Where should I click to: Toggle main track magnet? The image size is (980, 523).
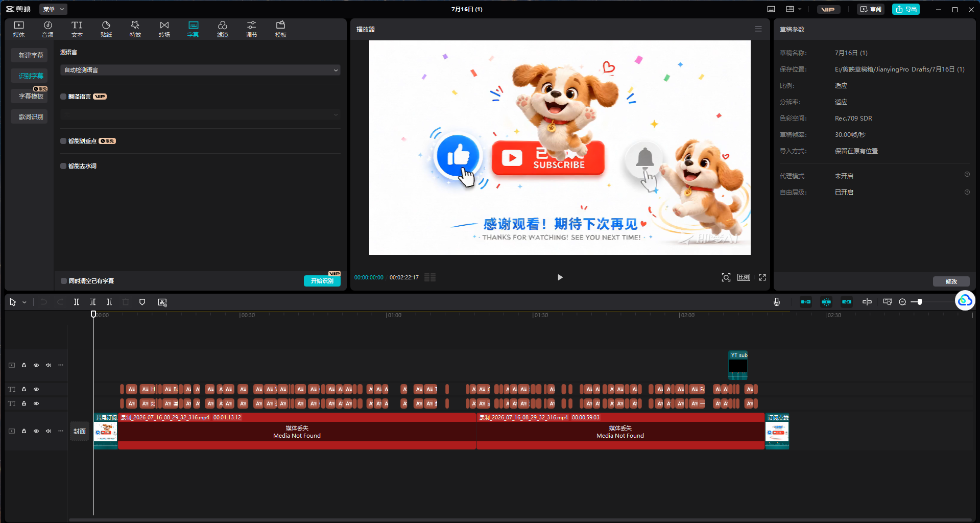[806, 302]
